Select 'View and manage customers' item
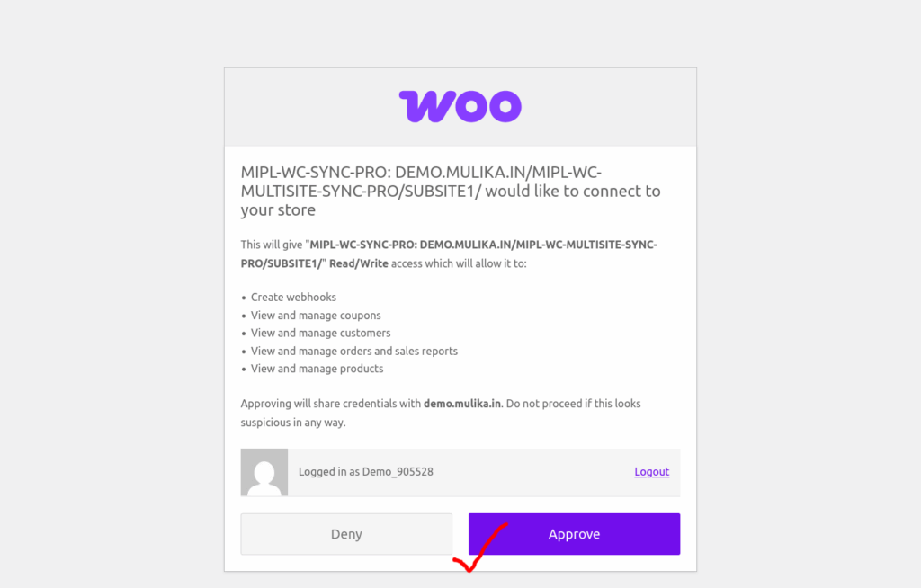The image size is (921, 588). tap(320, 333)
